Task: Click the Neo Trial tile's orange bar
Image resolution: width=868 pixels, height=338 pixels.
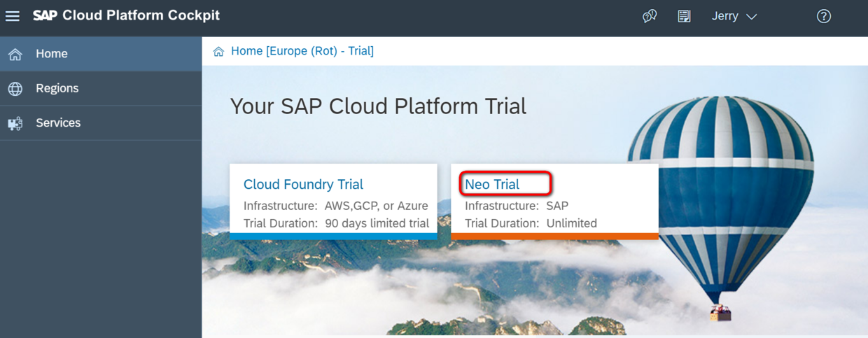Action: 554,237
